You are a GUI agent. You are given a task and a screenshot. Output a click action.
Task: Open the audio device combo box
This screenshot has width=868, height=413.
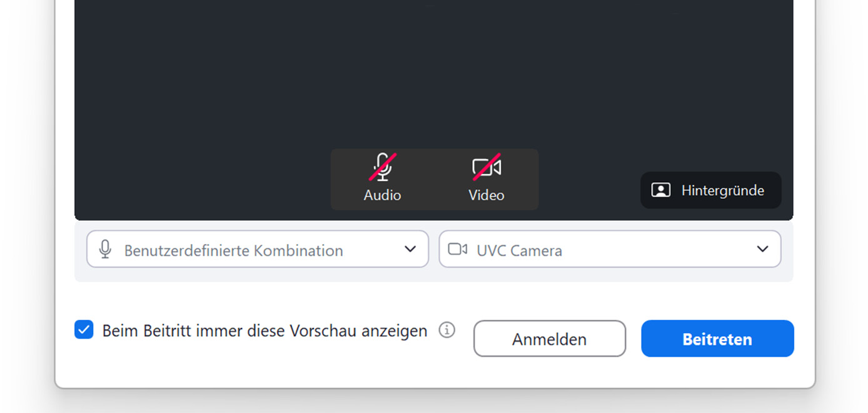257,249
